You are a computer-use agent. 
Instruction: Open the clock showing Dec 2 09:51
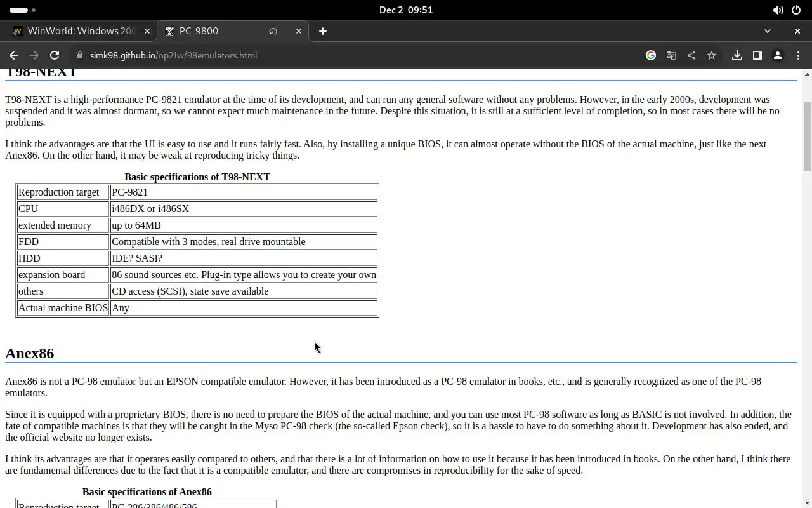[406, 10]
